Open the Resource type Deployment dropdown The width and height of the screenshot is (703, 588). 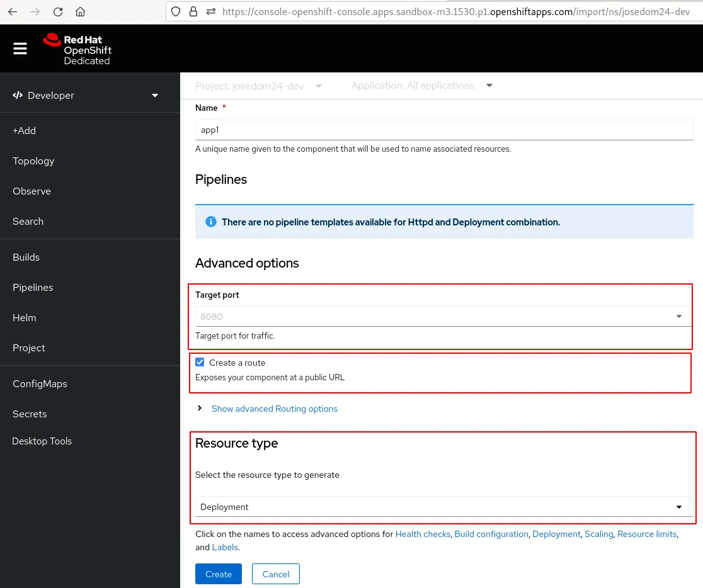(x=443, y=507)
